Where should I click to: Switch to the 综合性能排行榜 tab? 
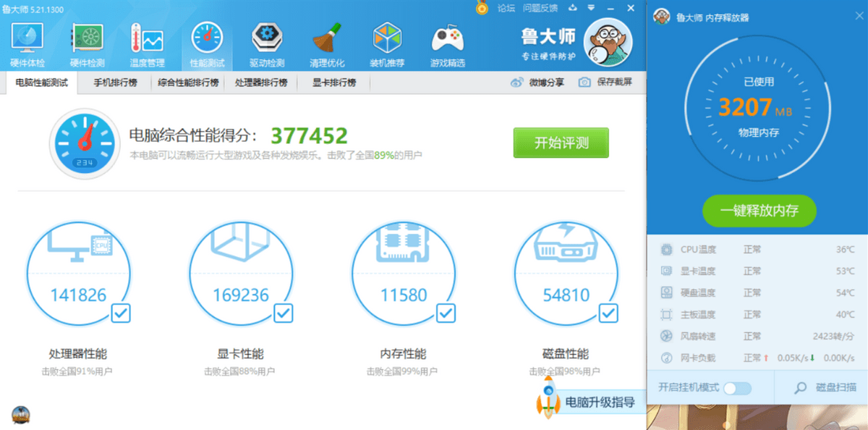(188, 83)
